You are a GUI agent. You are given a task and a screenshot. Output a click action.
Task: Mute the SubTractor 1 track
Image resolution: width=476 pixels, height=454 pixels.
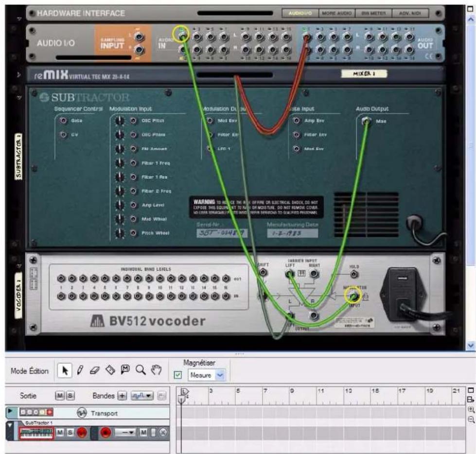pyautogui.click(x=60, y=433)
